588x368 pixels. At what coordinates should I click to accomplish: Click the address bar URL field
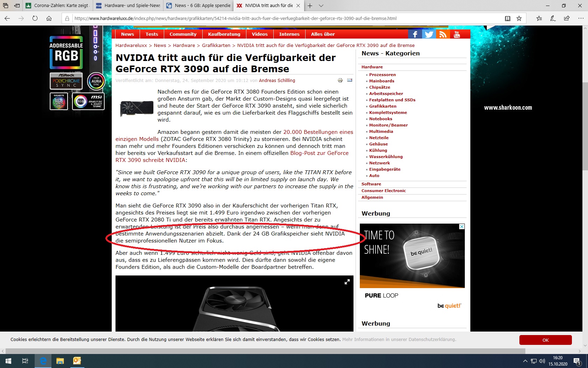coord(287,18)
